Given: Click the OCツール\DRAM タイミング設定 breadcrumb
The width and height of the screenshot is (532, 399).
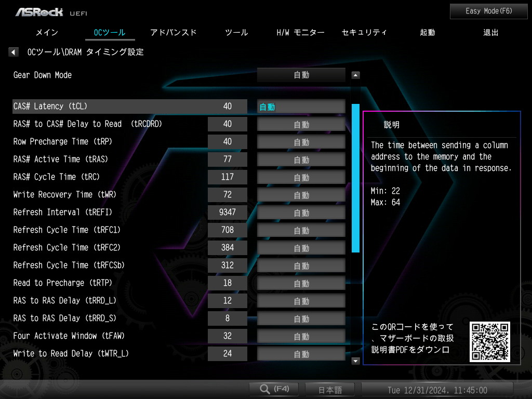Looking at the screenshot, I should [x=86, y=52].
